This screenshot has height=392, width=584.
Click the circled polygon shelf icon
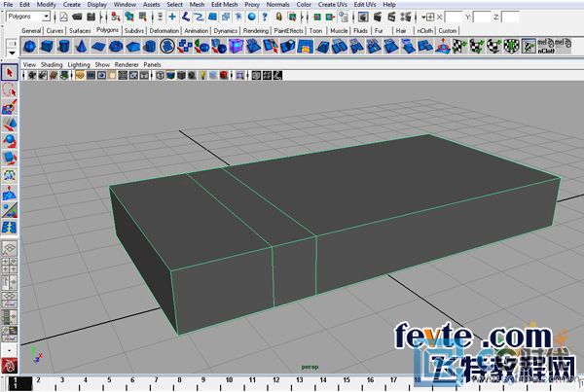167,47
